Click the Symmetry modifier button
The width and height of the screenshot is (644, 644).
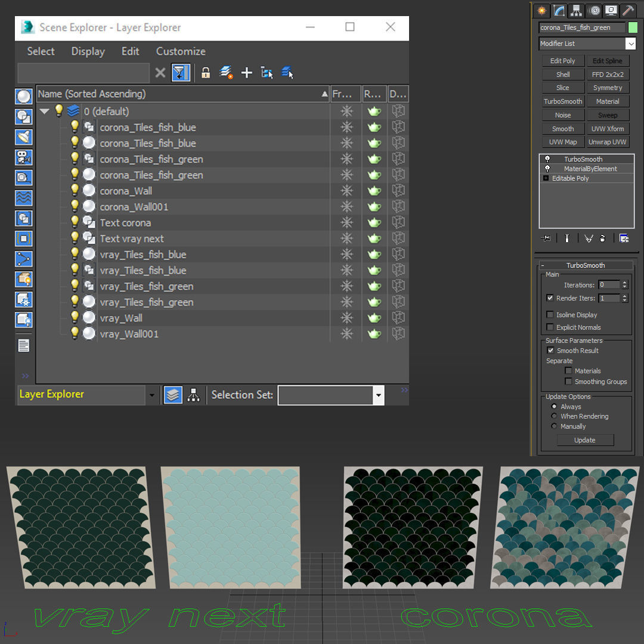[608, 88]
